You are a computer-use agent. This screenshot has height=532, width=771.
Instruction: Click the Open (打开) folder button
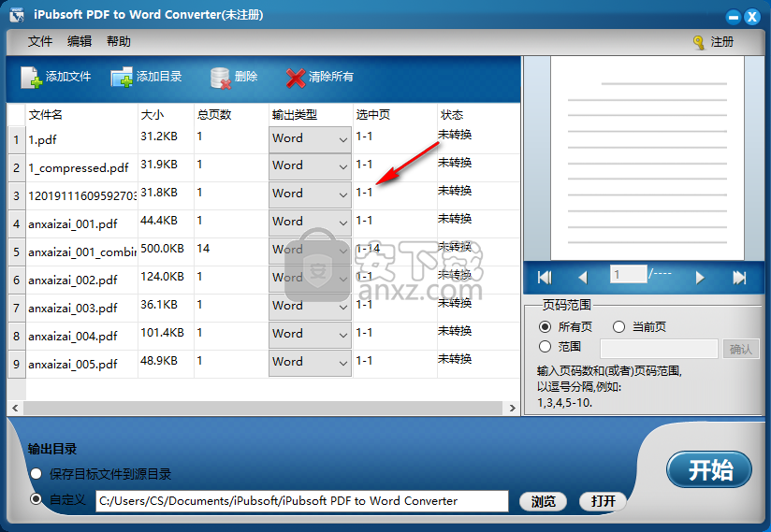tap(603, 501)
